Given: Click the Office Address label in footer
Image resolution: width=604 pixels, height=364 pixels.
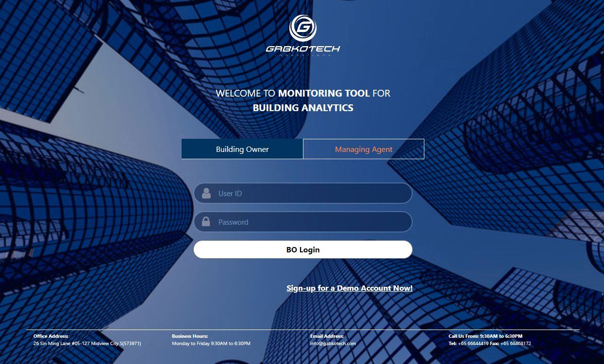Looking at the screenshot, I should tap(50, 336).
